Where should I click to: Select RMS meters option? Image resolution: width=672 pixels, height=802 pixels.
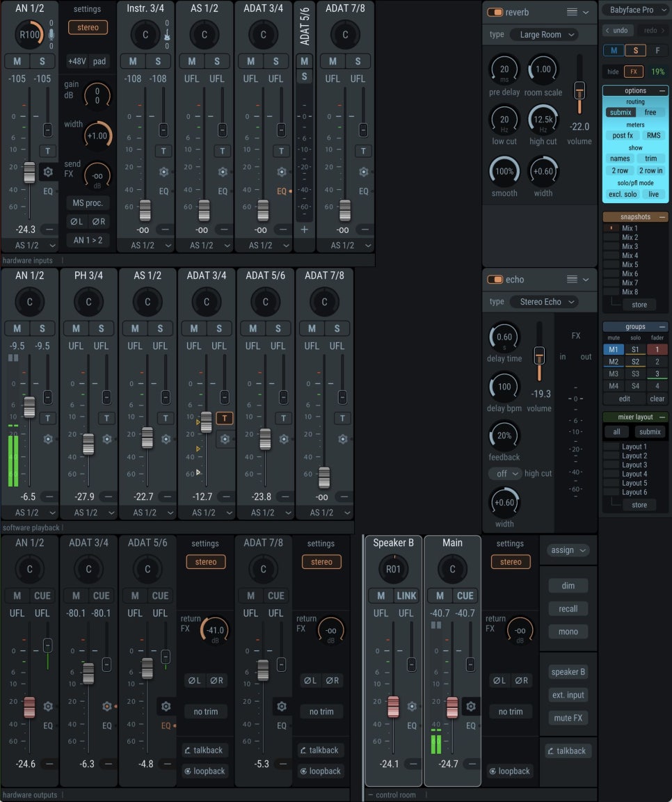[653, 136]
